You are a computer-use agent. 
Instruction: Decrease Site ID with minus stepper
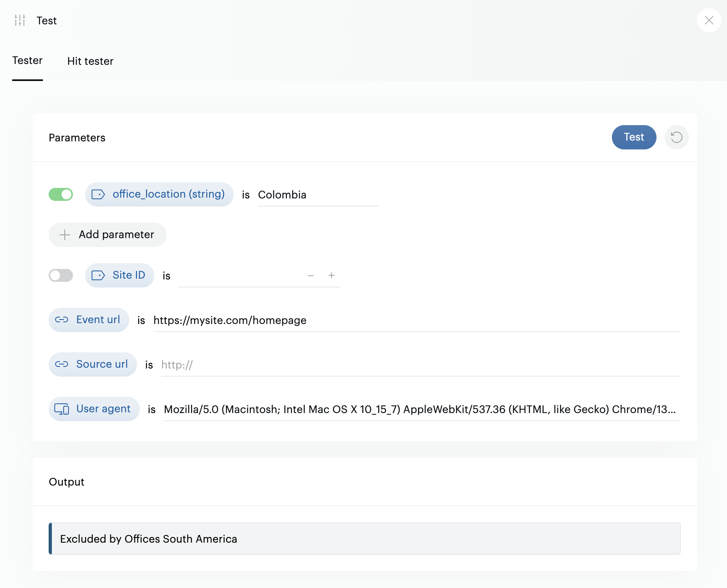[311, 275]
